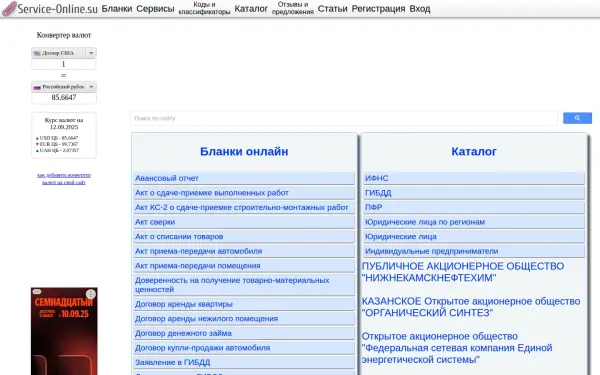Image resolution: width=600 pixels, height=375 pixels.
Task: Open the Статьи menu item
Action: (x=333, y=8)
